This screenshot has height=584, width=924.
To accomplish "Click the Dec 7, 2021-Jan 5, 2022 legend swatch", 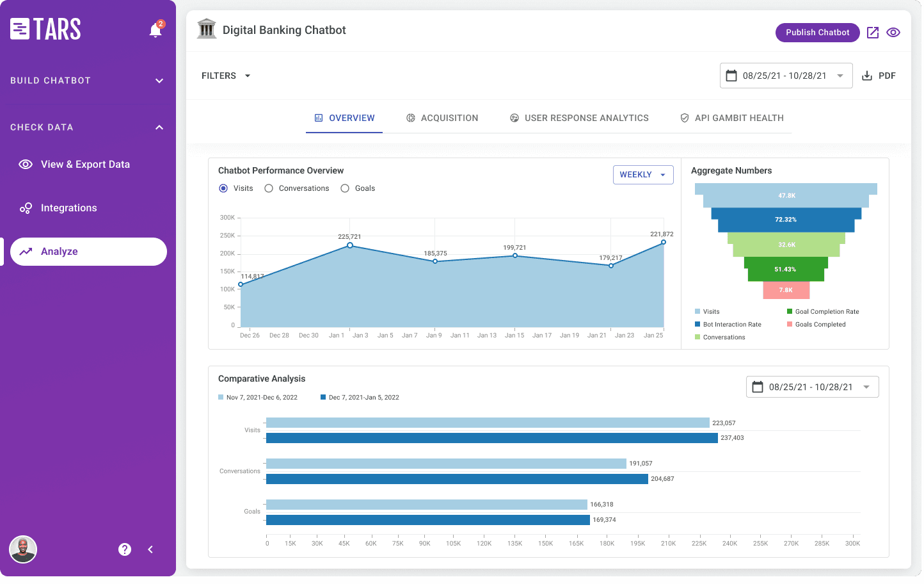I will [x=324, y=398].
